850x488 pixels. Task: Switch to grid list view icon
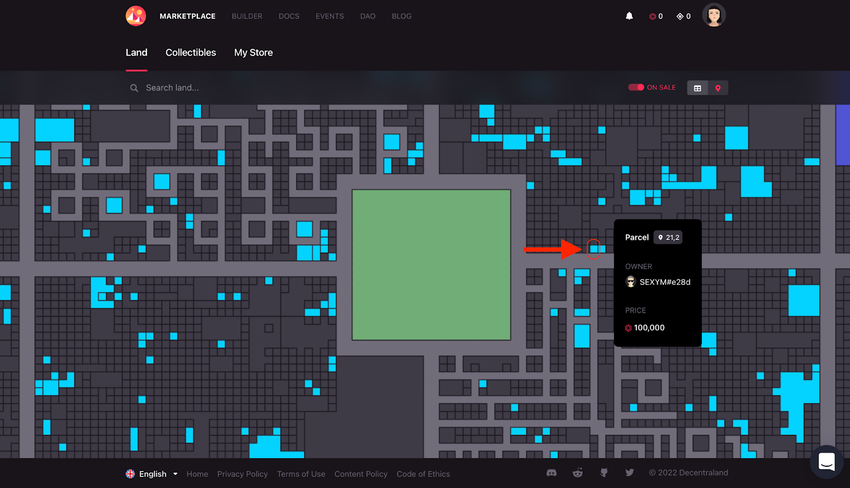[x=698, y=88]
